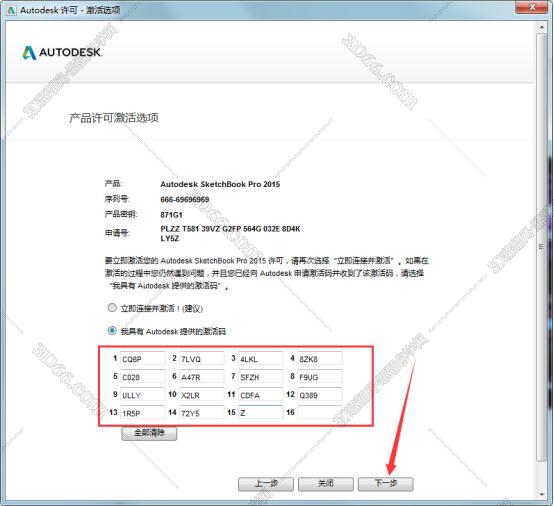The height and width of the screenshot is (506, 554).
Task: Click activation code field 9 containing ULLY
Action: (x=142, y=395)
